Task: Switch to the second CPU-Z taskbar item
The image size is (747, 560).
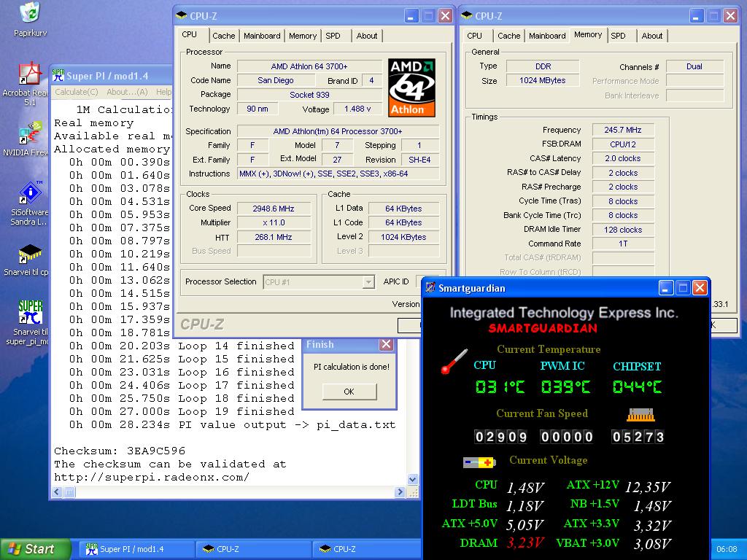Action: tap(367, 549)
